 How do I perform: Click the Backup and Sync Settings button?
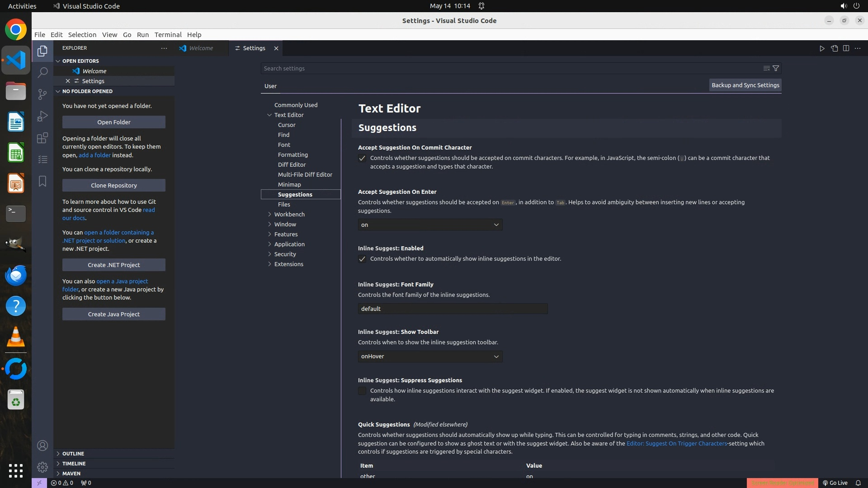point(745,85)
